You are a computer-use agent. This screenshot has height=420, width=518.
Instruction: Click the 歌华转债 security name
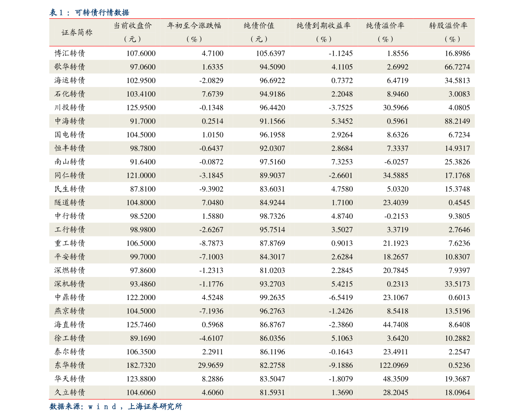70,67
